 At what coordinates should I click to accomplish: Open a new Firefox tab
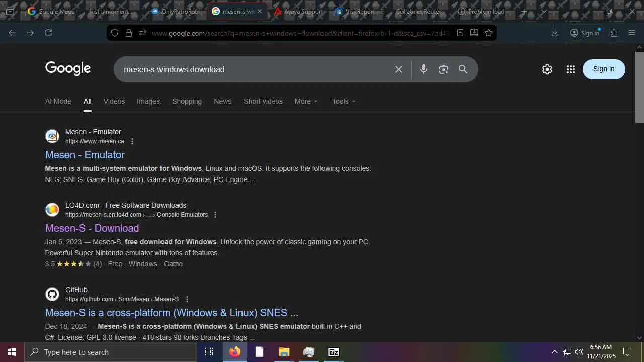pyautogui.click(x=524, y=11)
